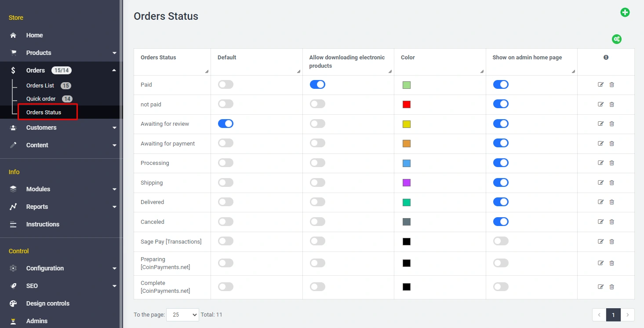Go to Quick order page
644x328 pixels.
(x=41, y=99)
